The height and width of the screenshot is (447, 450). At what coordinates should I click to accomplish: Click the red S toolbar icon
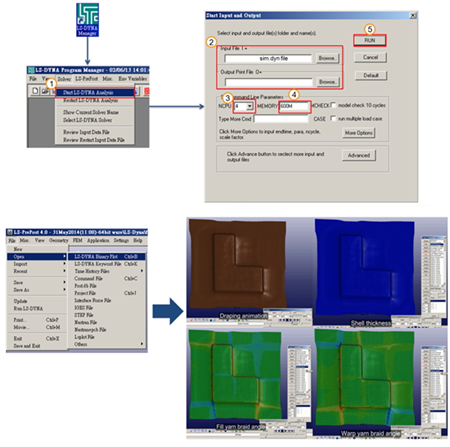147,91
